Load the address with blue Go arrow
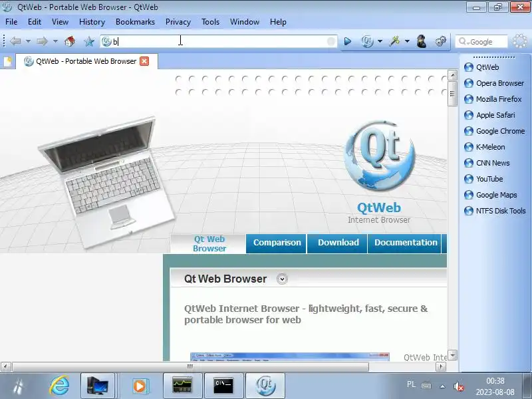The width and height of the screenshot is (532, 399). pyautogui.click(x=347, y=41)
